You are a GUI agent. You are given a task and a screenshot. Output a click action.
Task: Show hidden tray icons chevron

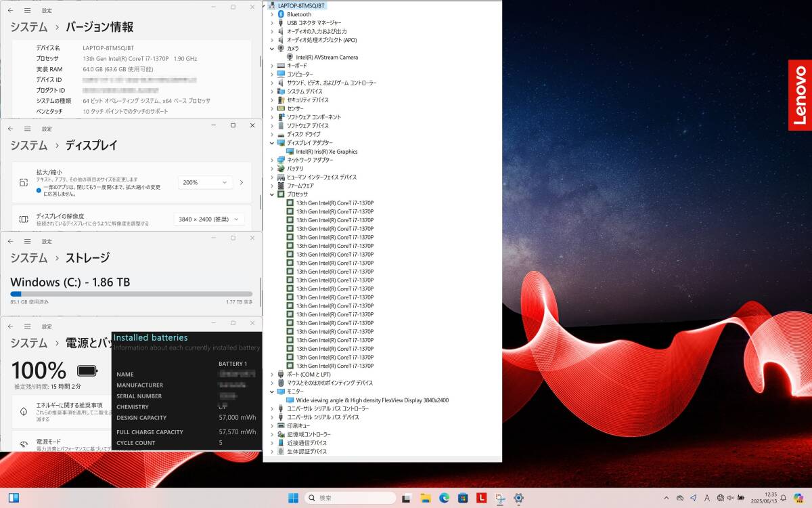[x=667, y=498]
